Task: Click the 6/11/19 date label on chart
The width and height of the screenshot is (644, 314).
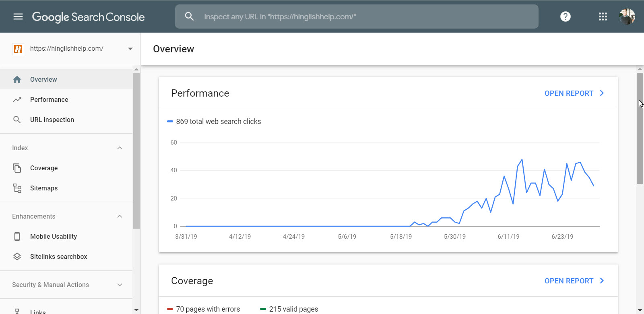Action: coord(508,237)
